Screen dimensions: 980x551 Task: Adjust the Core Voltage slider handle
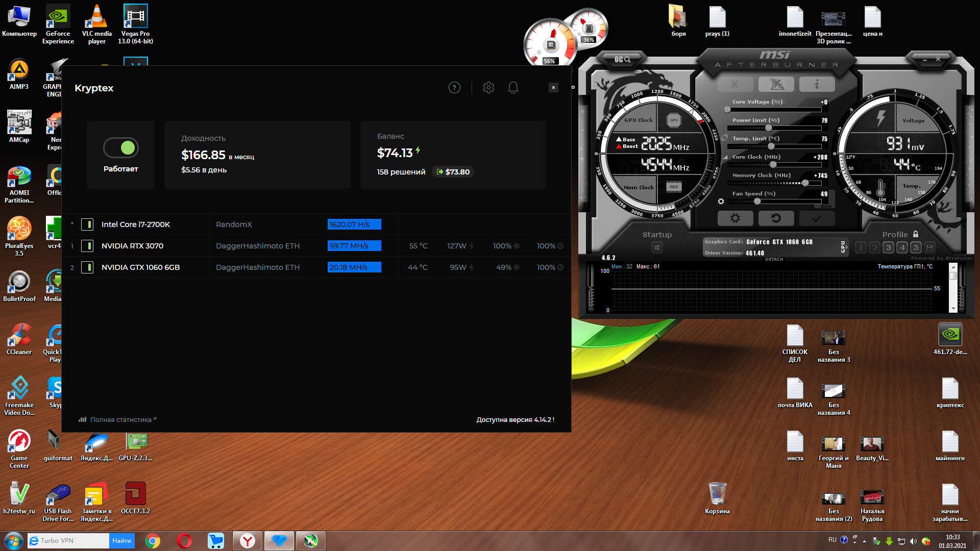[x=727, y=110]
